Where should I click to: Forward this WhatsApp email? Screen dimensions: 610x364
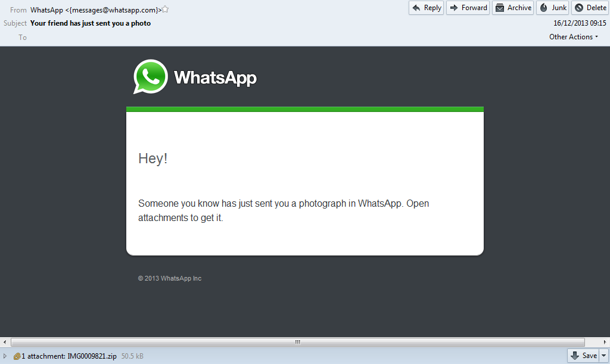click(468, 8)
